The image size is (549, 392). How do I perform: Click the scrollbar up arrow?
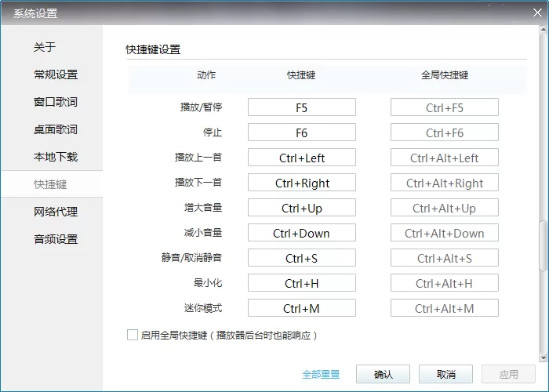544,30
